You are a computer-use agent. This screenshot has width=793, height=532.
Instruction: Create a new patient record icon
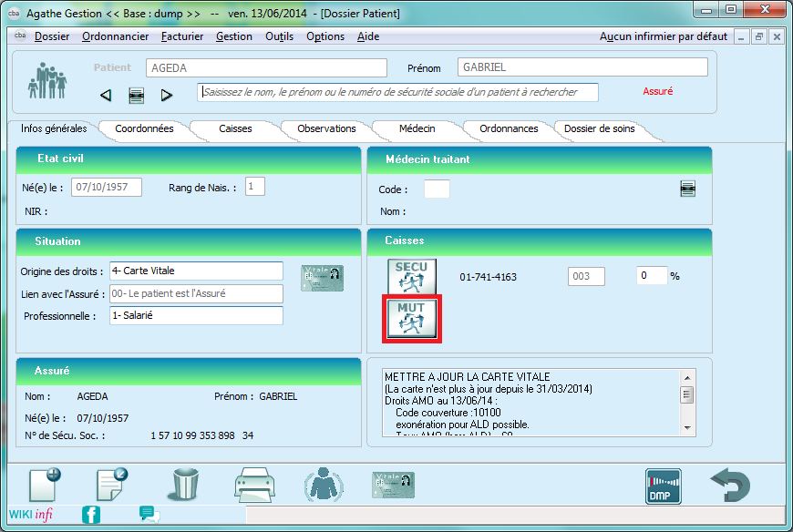(x=45, y=484)
